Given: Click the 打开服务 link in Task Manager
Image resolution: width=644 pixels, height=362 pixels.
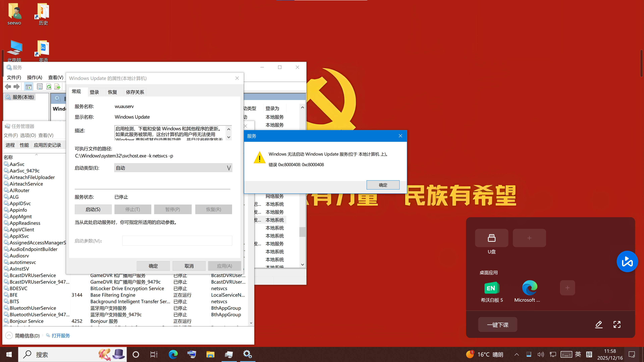Looking at the screenshot, I should tap(61, 336).
